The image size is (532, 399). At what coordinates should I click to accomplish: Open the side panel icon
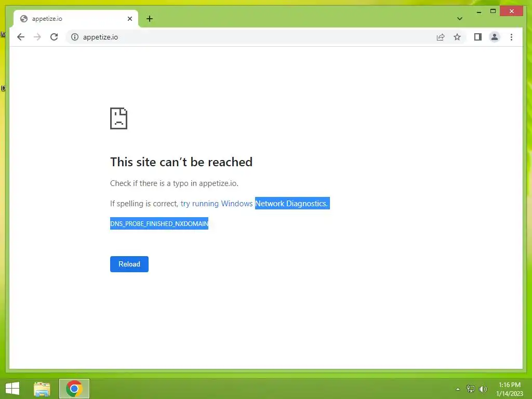pos(478,37)
